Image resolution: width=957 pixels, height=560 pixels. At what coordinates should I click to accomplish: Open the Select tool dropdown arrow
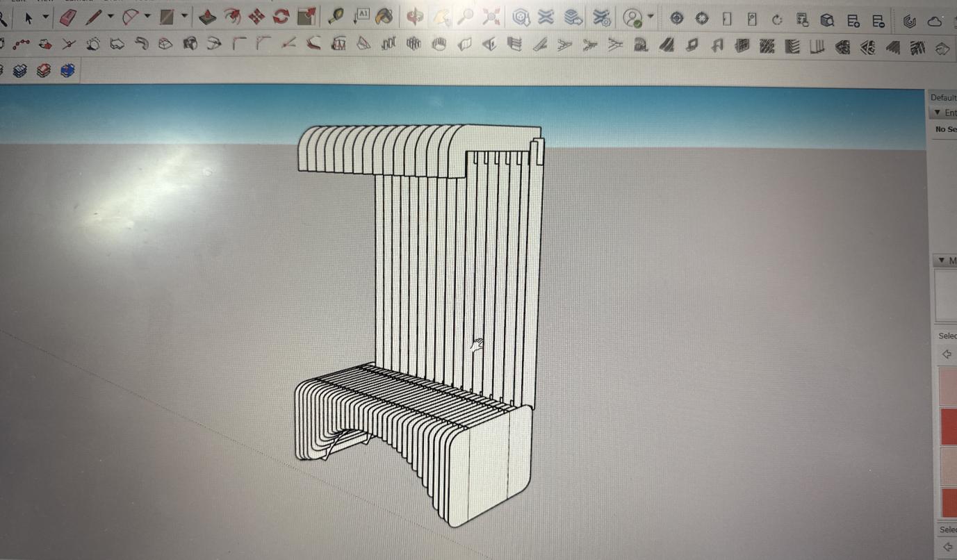(x=45, y=17)
